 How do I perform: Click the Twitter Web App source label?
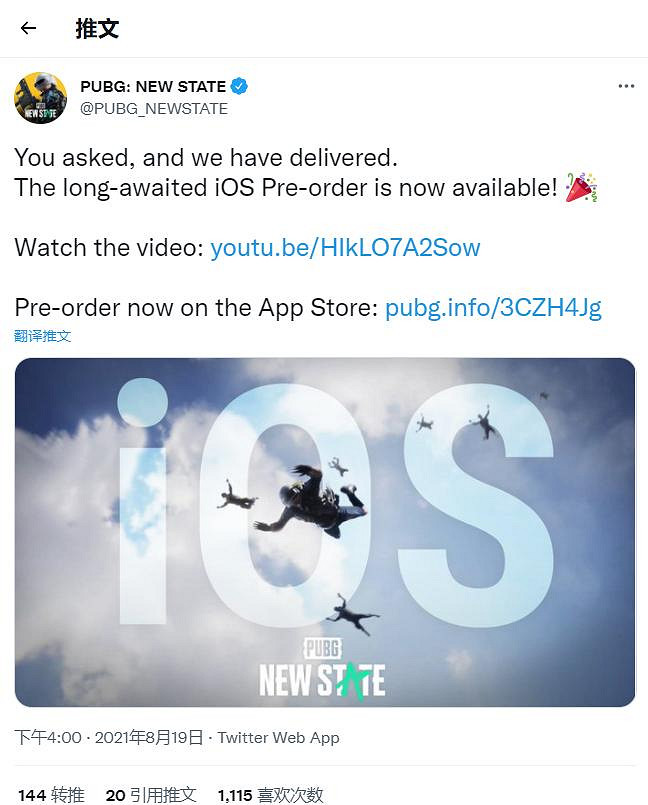coord(278,738)
